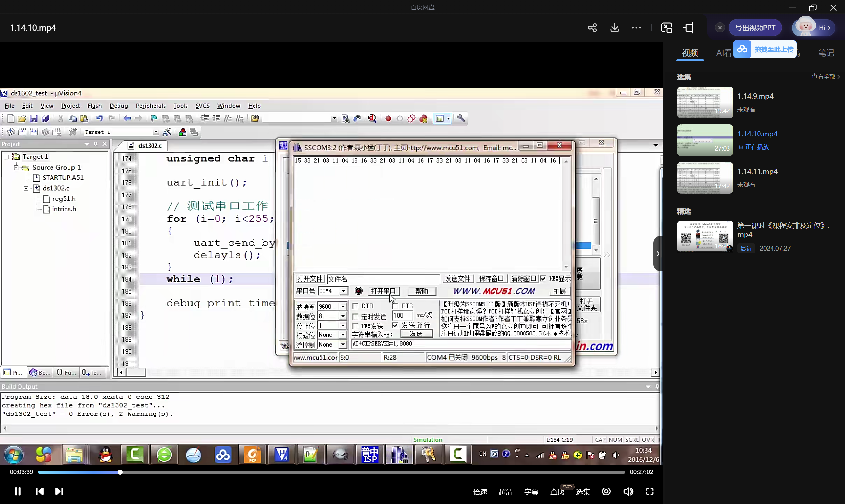The image size is (845, 504).
Task: Click the video progress bar handle
Action: click(x=120, y=472)
